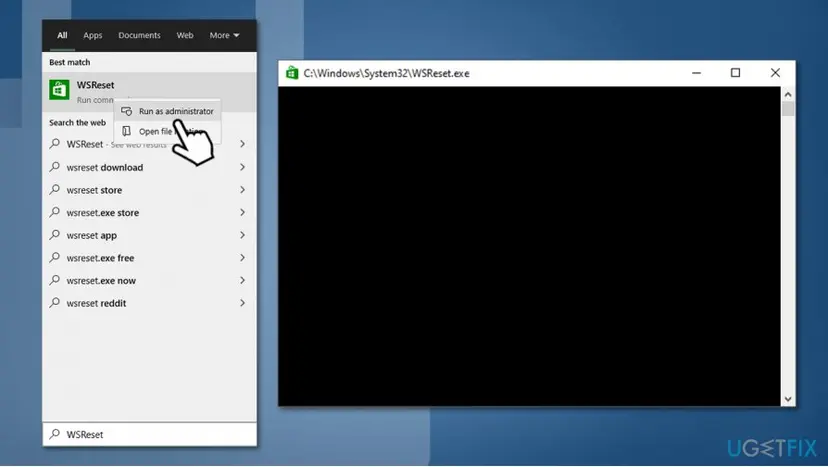Screen dimensions: 828x467
Task: Expand arrow for wsreset download suggestion
Action: coord(242,167)
